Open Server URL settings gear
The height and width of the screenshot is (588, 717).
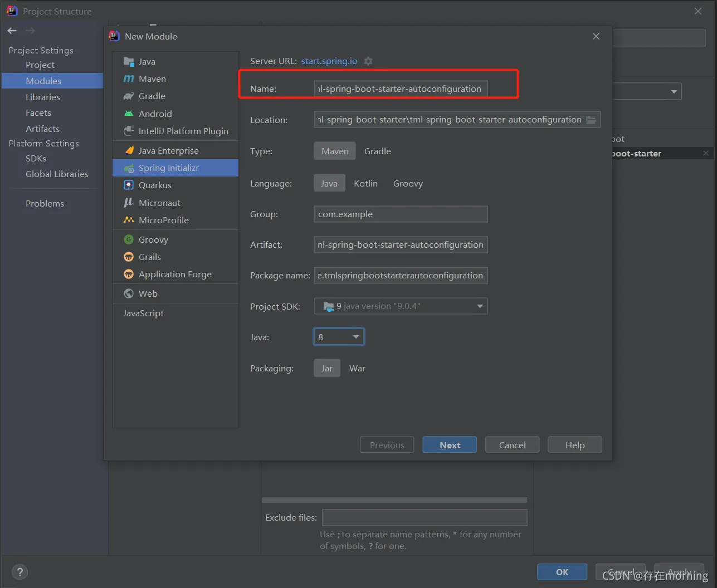(368, 61)
